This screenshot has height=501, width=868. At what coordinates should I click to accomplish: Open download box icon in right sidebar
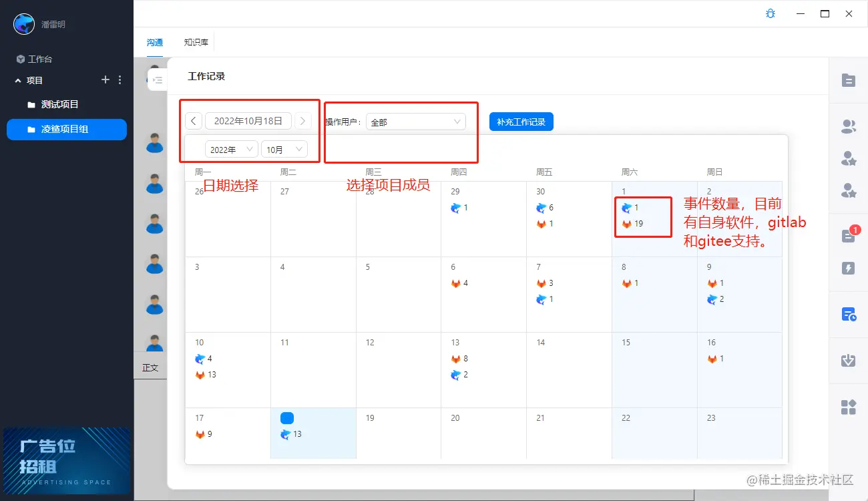[849, 361]
